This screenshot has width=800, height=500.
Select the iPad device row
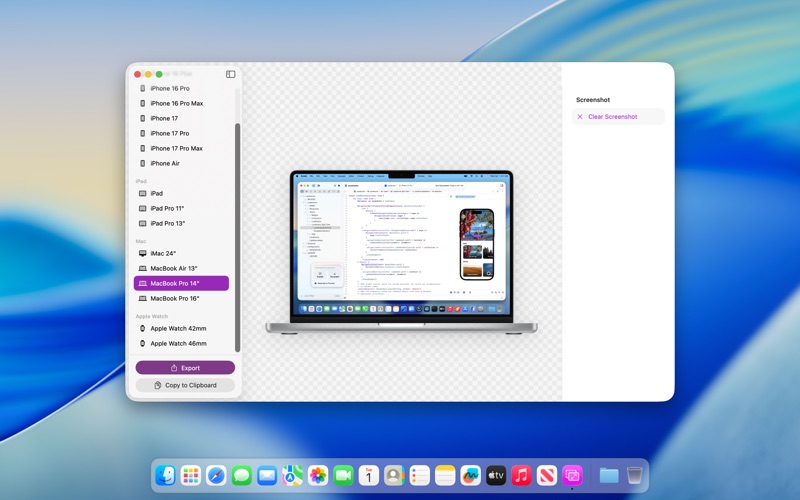click(181, 193)
